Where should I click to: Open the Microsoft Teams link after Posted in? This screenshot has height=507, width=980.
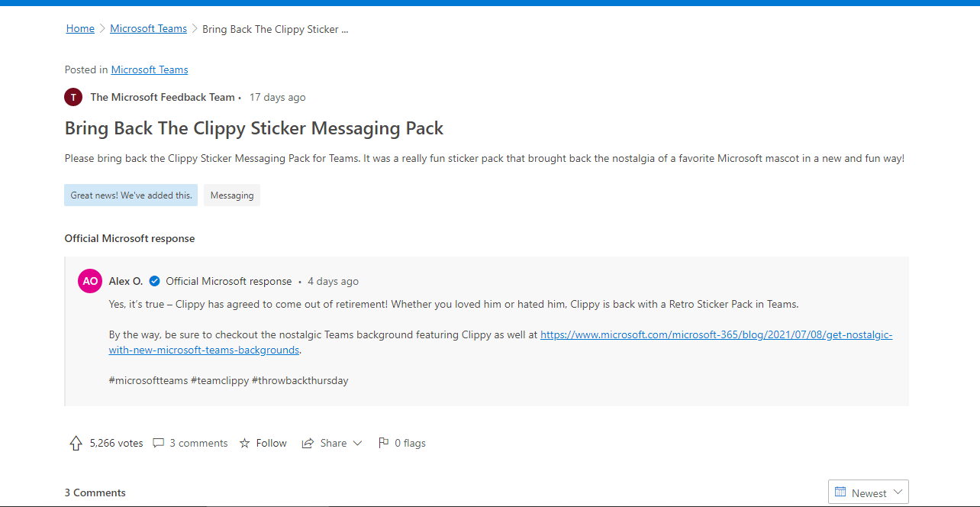click(x=150, y=69)
